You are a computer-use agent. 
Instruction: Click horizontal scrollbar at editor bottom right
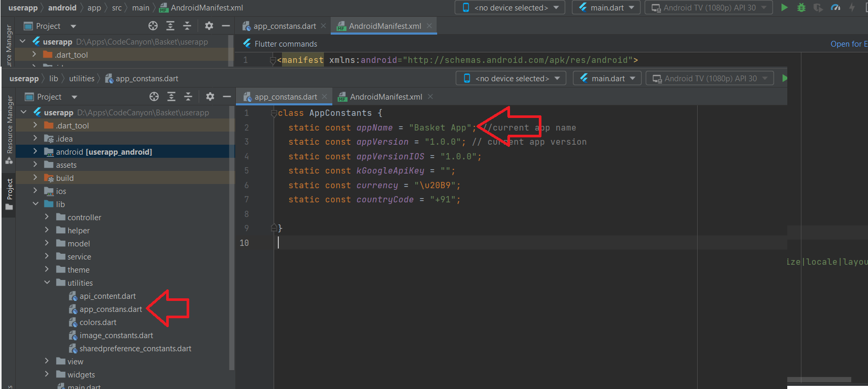[x=819, y=380]
